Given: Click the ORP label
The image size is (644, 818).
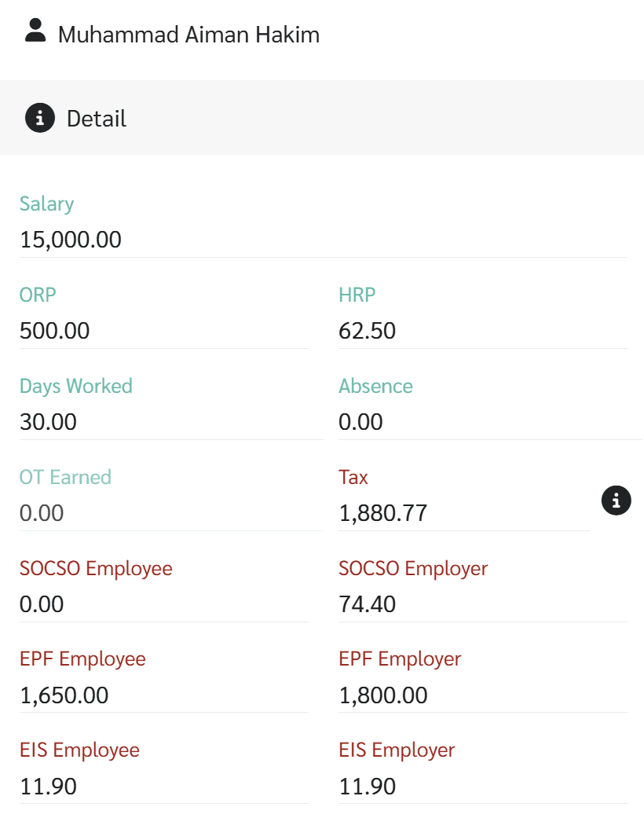Looking at the screenshot, I should 38,295.
